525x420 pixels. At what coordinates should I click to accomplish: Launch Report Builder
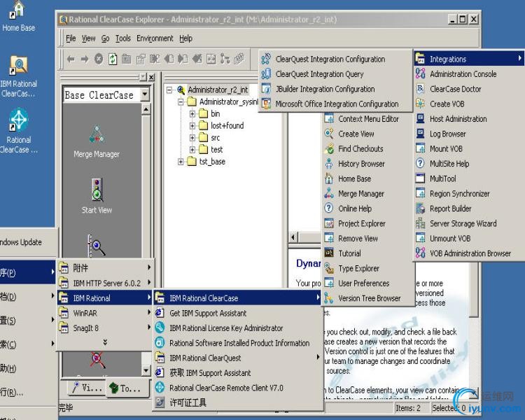click(x=469, y=209)
